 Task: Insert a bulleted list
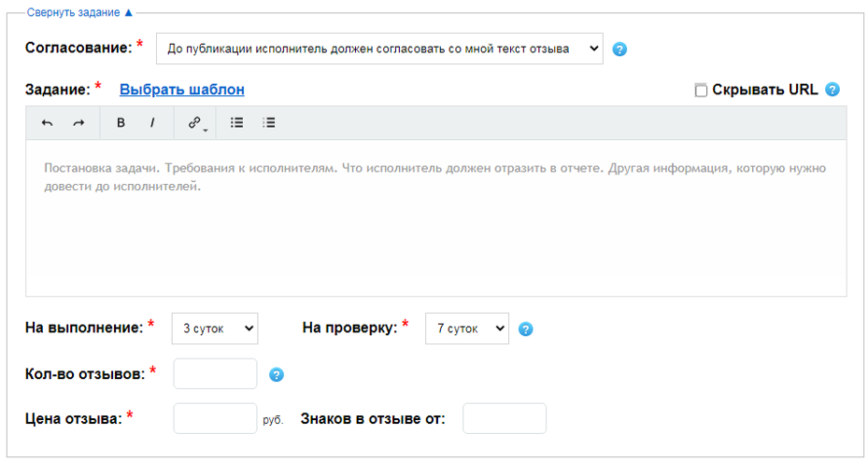237,123
